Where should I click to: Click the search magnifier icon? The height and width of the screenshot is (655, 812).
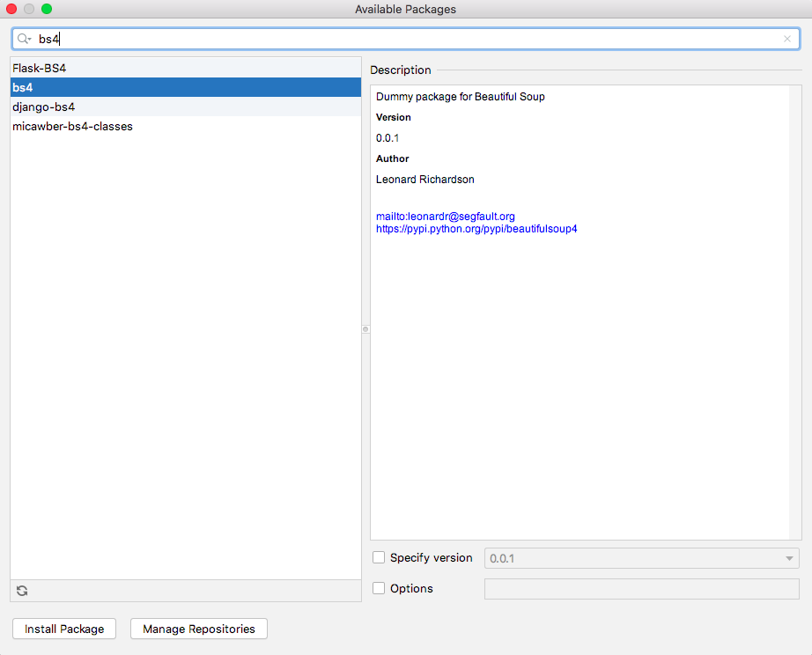[x=24, y=39]
